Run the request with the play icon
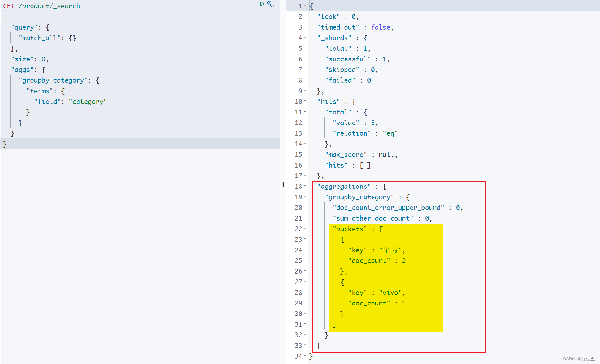 [262, 4]
